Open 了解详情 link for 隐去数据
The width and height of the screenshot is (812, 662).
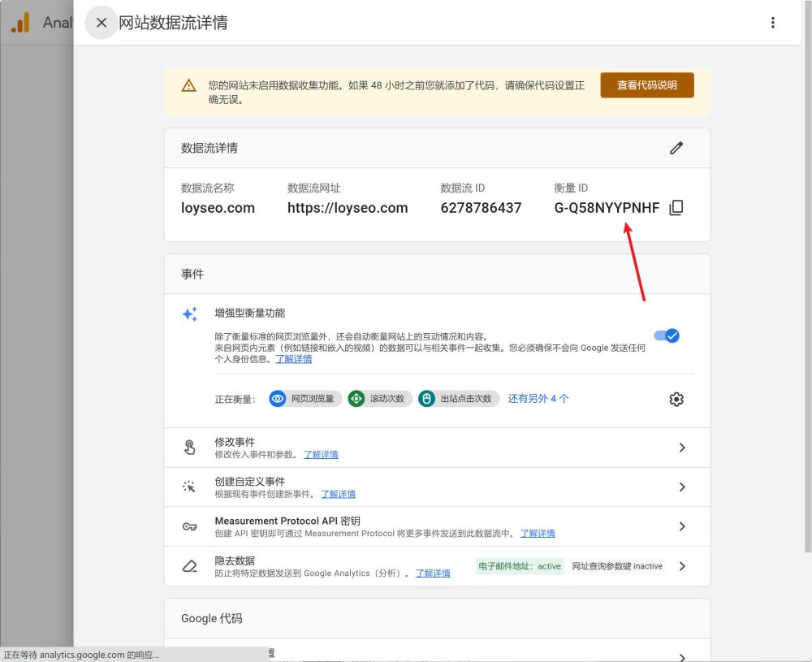pos(433,573)
